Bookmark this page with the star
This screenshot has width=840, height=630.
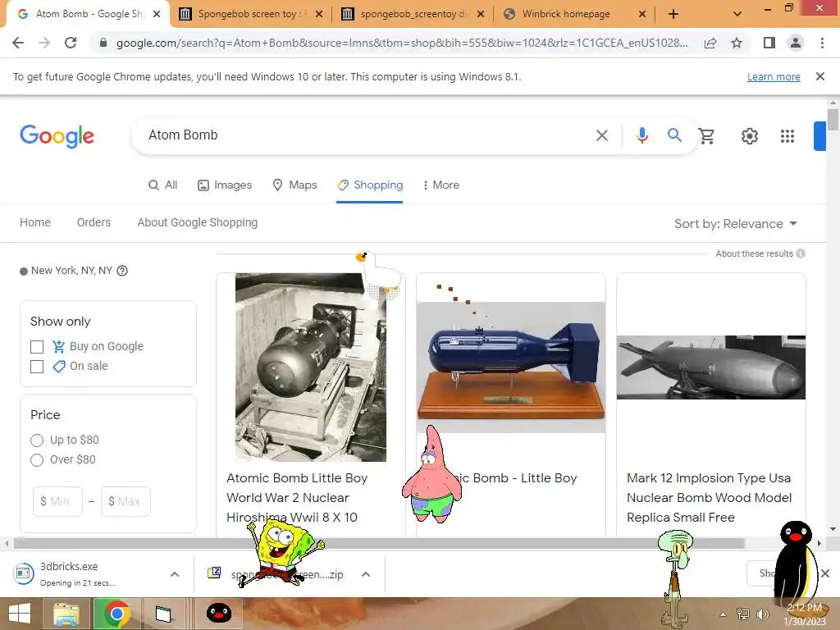coord(737,43)
